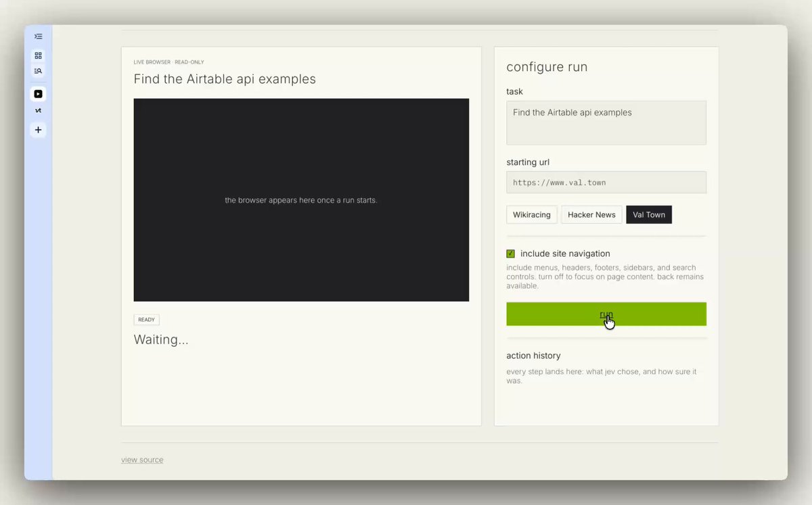Click the plus icon in sidebar

38,130
